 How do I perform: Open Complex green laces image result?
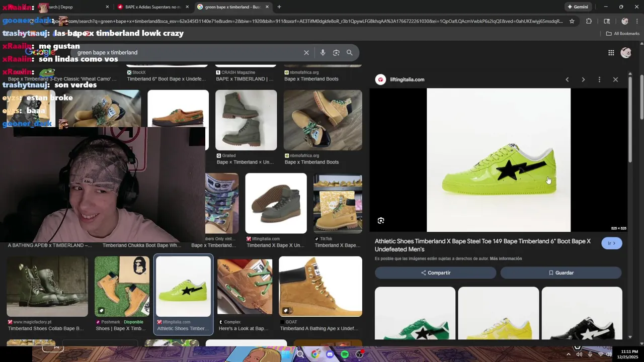[245, 287]
